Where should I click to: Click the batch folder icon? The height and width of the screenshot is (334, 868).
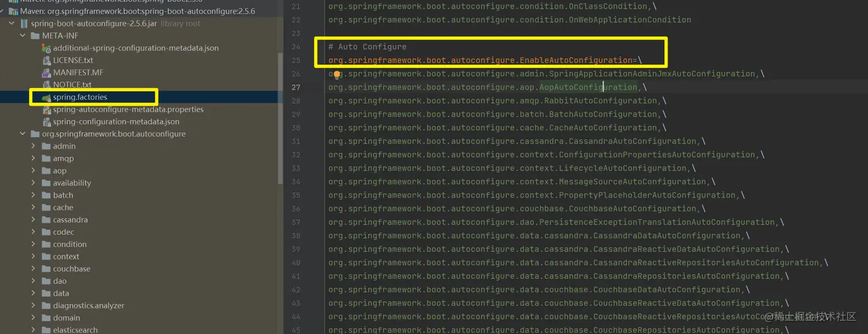tap(46, 195)
